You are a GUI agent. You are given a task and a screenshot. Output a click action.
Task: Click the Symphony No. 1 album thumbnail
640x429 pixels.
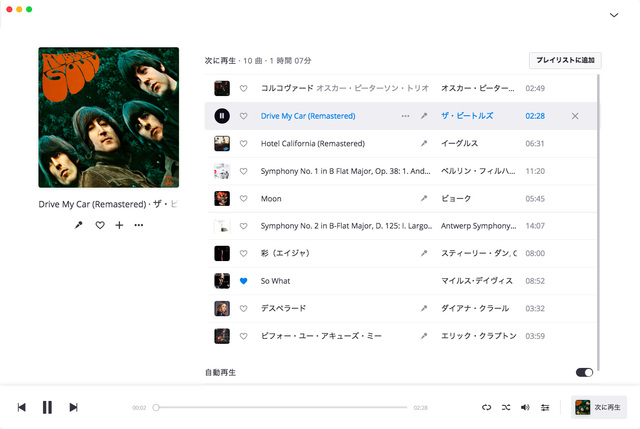click(222, 171)
